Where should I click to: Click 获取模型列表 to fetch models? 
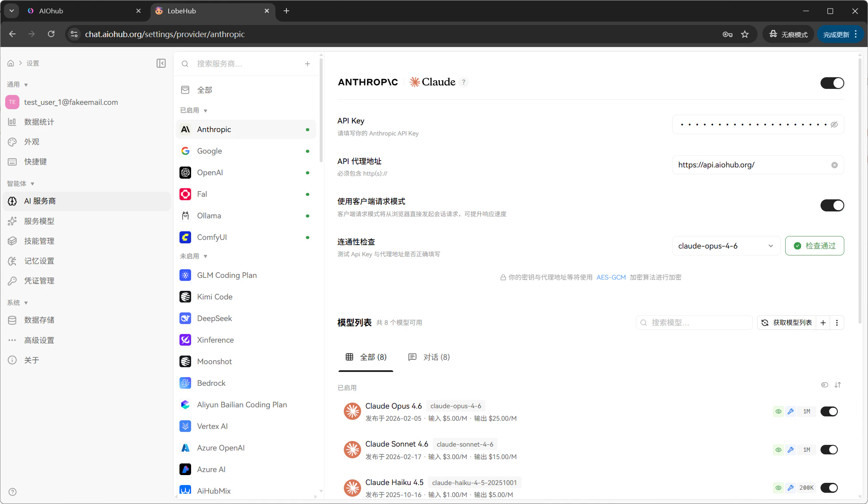(787, 323)
